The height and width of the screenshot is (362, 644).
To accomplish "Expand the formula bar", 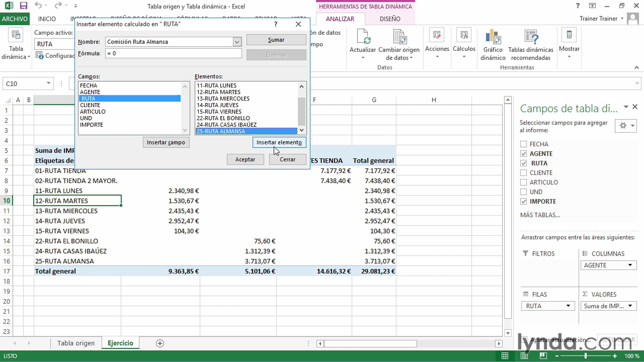I will click(x=637, y=83).
